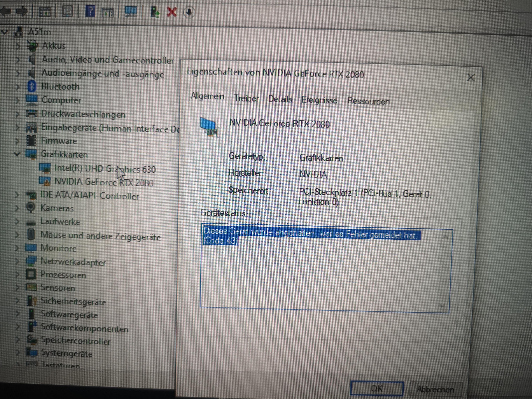Screen dimensions: 532x399
Task: Expand the Systemgeräte category
Action: tap(17, 352)
